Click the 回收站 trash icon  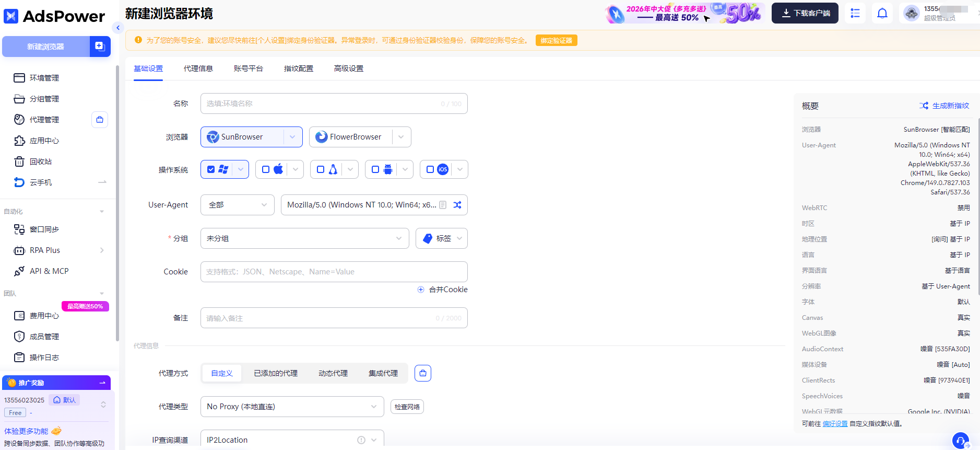[19, 161]
